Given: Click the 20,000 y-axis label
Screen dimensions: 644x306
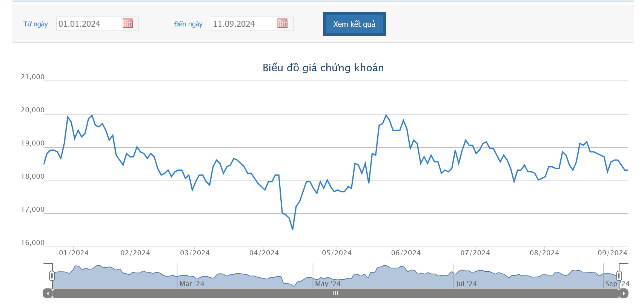Looking at the screenshot, I should [32, 110].
